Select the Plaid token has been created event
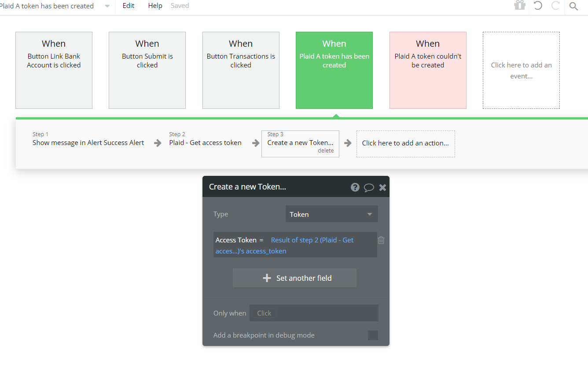The image size is (588, 368). 334,71
